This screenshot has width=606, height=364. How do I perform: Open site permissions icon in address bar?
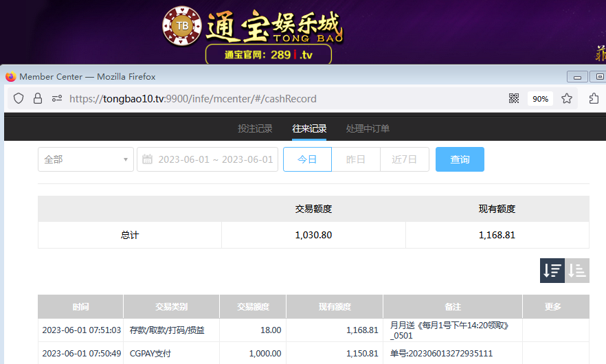(x=57, y=99)
